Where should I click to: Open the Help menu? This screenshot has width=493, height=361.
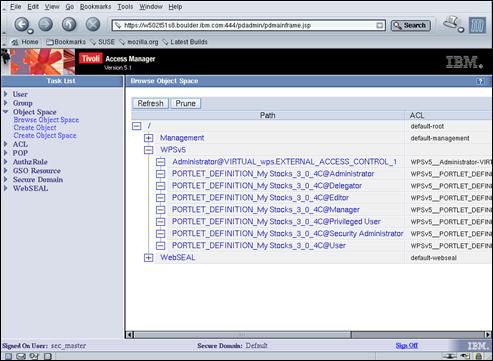[x=175, y=7]
